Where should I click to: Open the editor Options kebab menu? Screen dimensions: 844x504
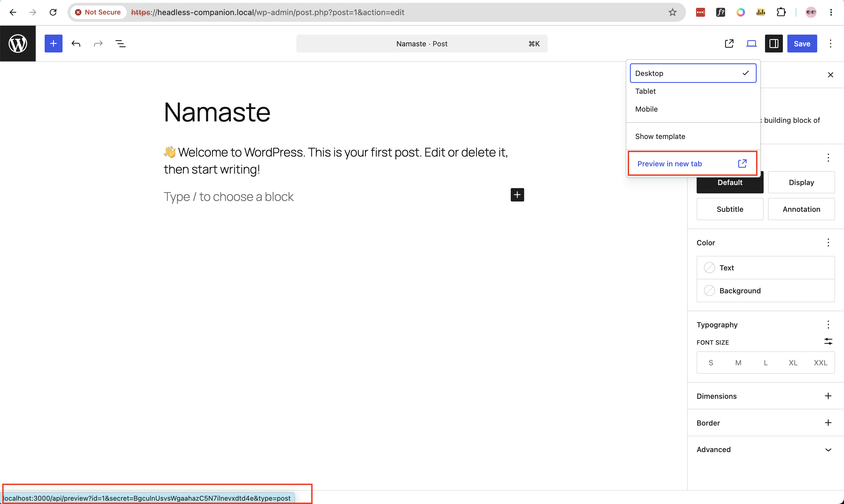830,44
